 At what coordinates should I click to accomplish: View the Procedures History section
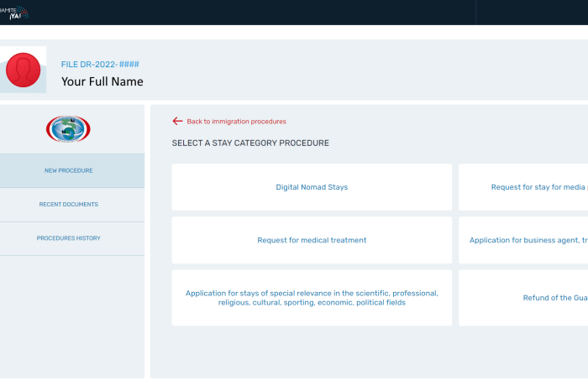(x=69, y=238)
